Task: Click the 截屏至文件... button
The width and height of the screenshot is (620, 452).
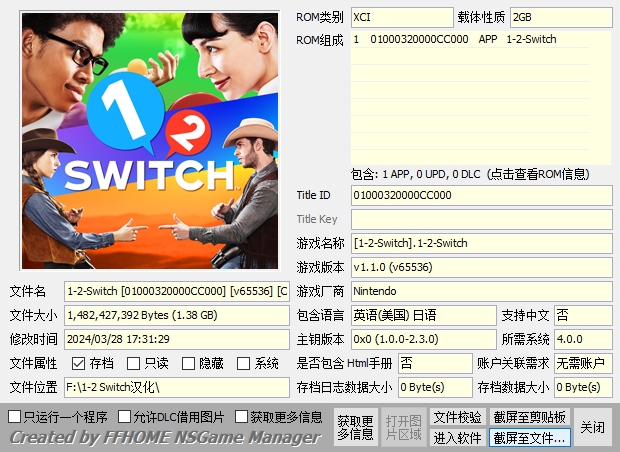Action: click(529, 437)
